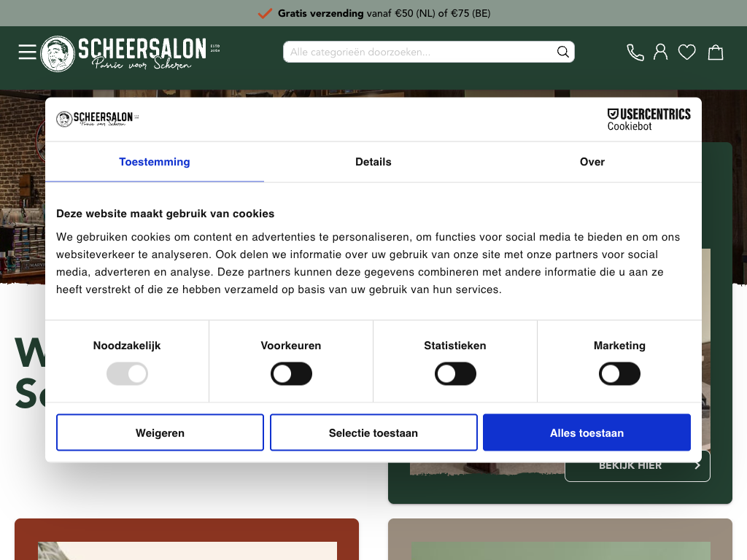Focus the category search input field
The height and width of the screenshot is (560, 747).
pos(419,52)
